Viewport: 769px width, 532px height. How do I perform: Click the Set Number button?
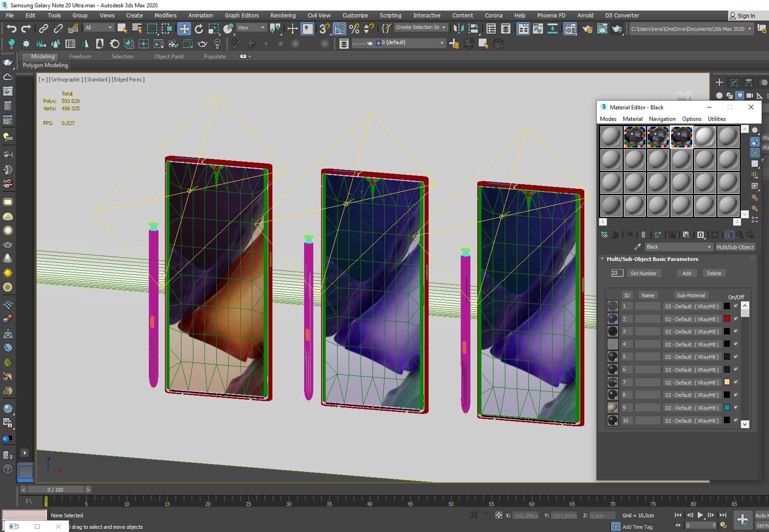tap(644, 273)
